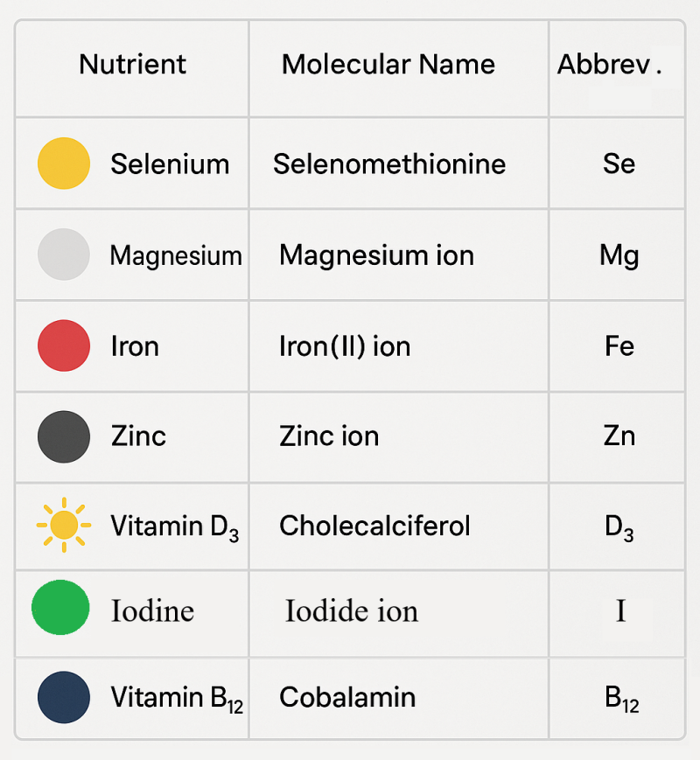The height and width of the screenshot is (760, 700).
Task: Click the Fe abbreviation cell
Action: pyautogui.click(x=619, y=346)
